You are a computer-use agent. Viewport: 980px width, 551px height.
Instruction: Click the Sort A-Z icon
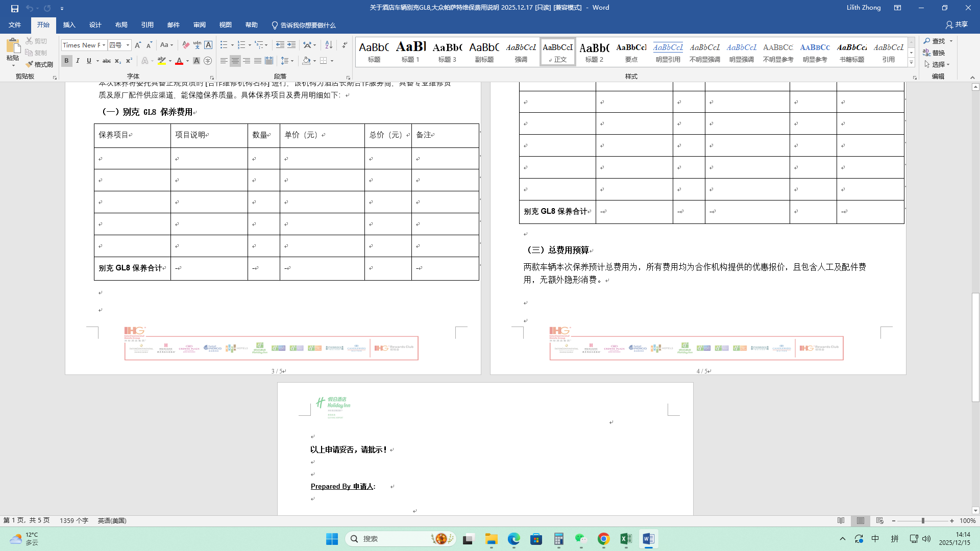click(329, 45)
